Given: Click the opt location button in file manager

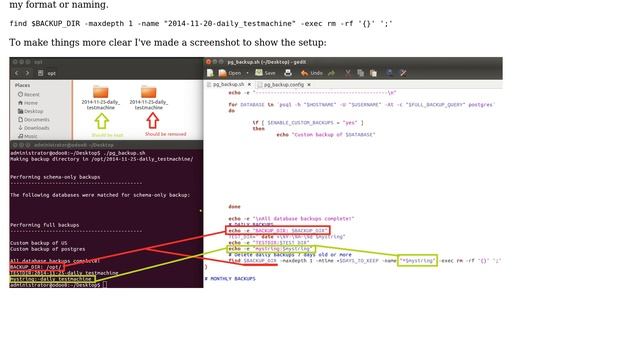Looking at the screenshot, I should point(47,73).
